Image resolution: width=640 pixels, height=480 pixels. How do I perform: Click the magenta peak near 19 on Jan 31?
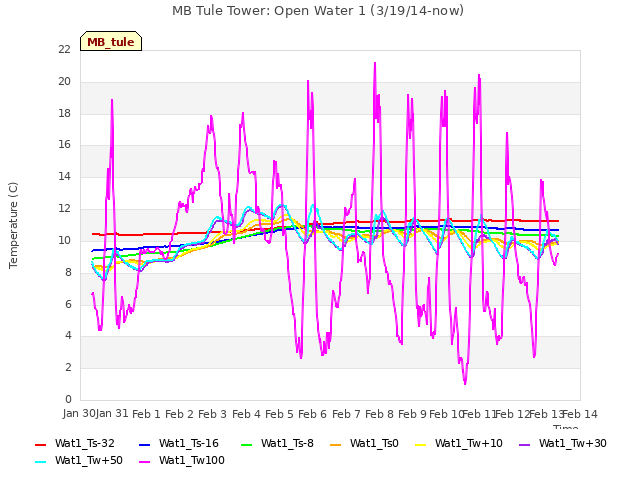point(112,100)
